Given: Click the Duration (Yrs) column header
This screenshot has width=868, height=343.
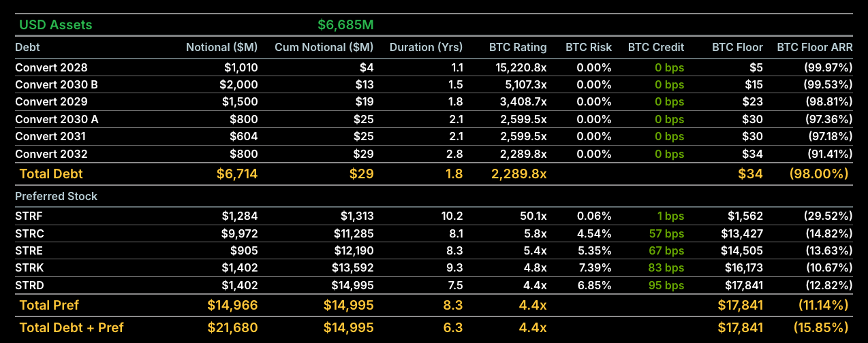Looking at the screenshot, I should [x=427, y=48].
